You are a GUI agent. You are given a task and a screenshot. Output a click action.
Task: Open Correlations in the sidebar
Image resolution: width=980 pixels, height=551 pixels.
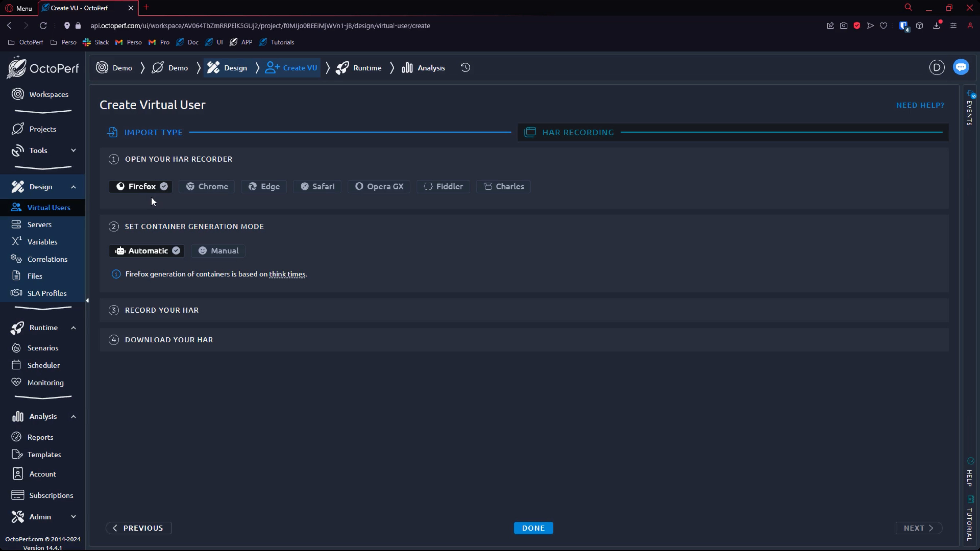click(43, 259)
